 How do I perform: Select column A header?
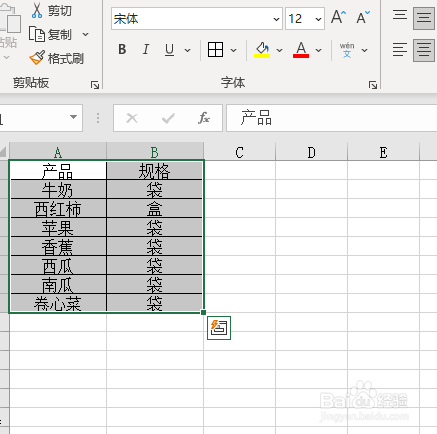pos(58,152)
